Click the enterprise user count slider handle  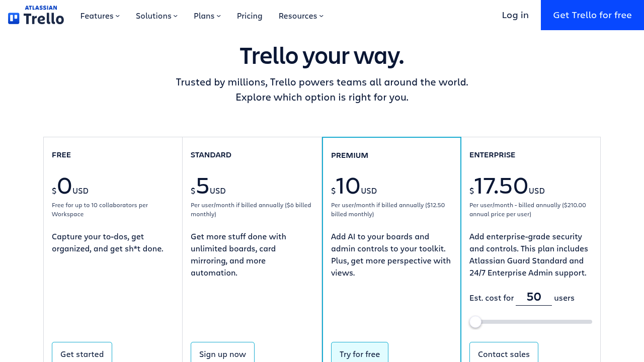coord(475,322)
